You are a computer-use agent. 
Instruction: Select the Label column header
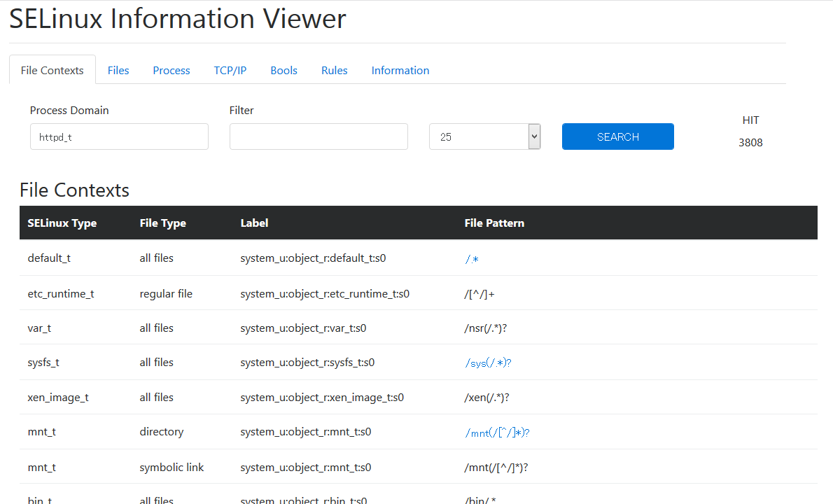pos(254,223)
